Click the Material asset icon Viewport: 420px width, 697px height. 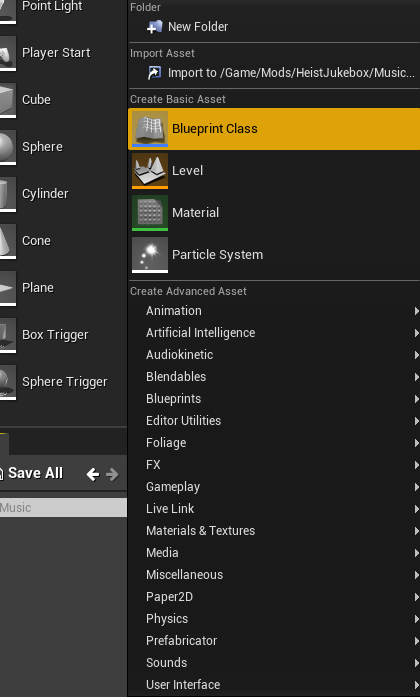(x=150, y=212)
